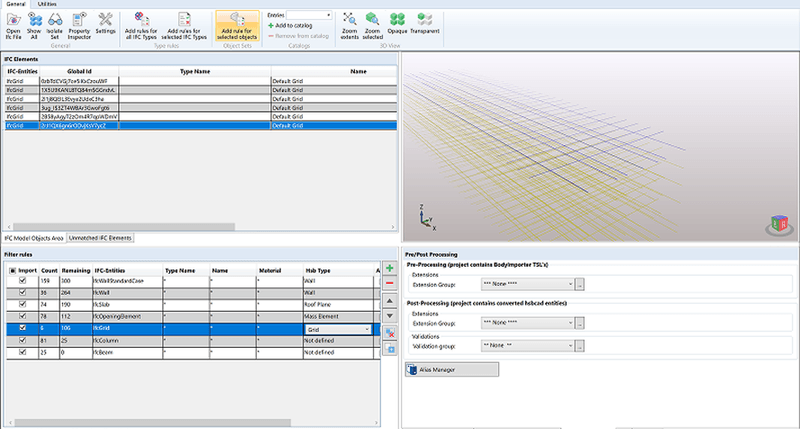Open Post-Processing Extension Group dropdown
The image size is (800, 429).
click(x=528, y=323)
